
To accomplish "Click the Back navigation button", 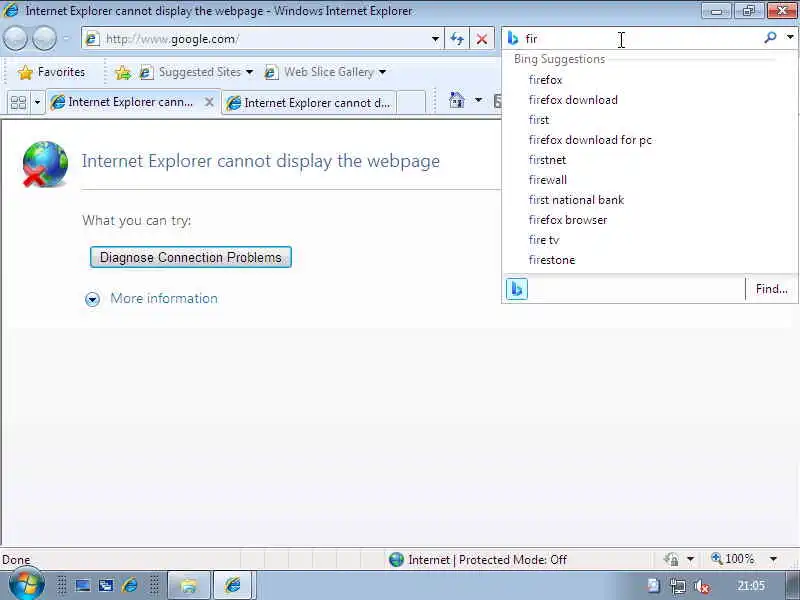I will (x=15, y=38).
